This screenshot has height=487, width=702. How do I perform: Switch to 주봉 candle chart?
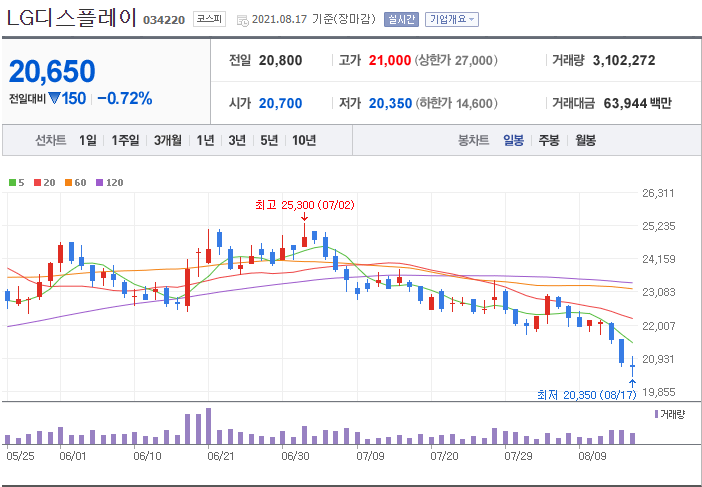548,141
